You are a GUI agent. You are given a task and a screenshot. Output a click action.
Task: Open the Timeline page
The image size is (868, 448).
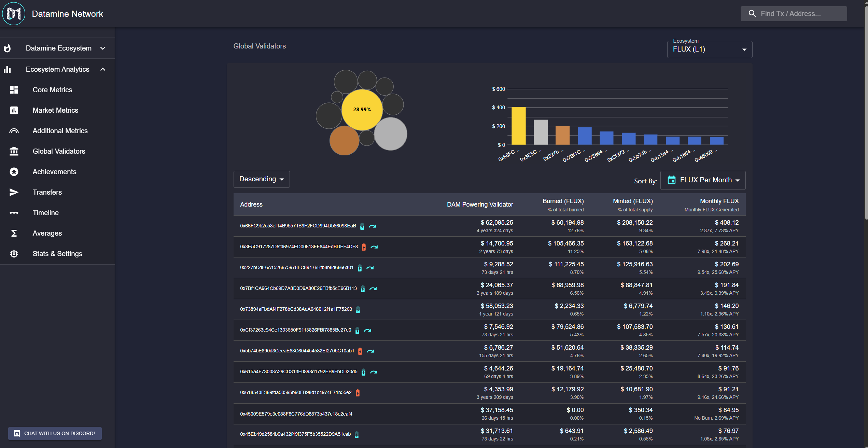point(57,213)
